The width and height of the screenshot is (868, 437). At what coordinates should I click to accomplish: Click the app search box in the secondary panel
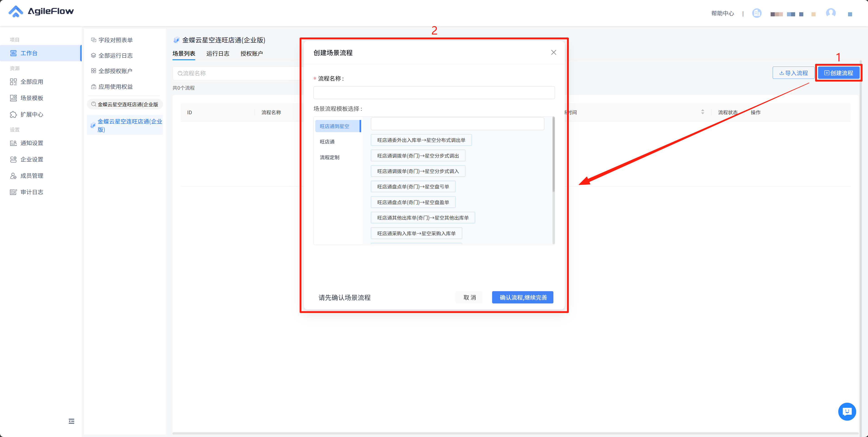coord(125,104)
